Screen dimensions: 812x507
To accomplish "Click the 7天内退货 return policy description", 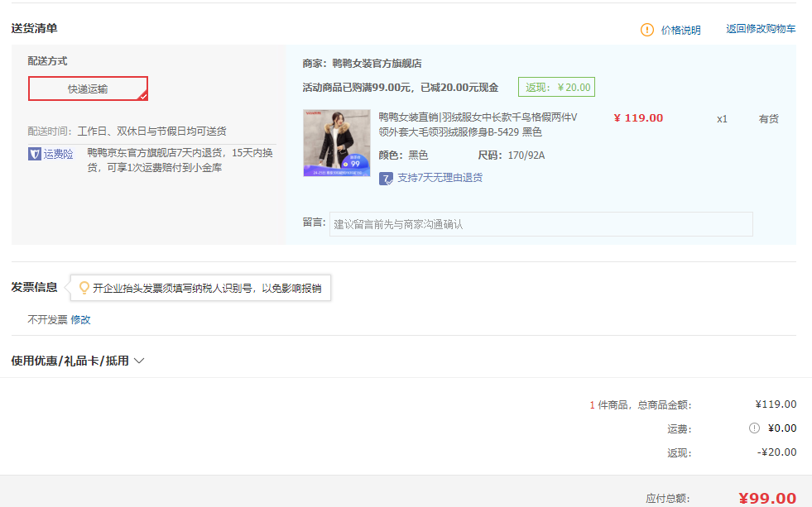I will point(180,160).
